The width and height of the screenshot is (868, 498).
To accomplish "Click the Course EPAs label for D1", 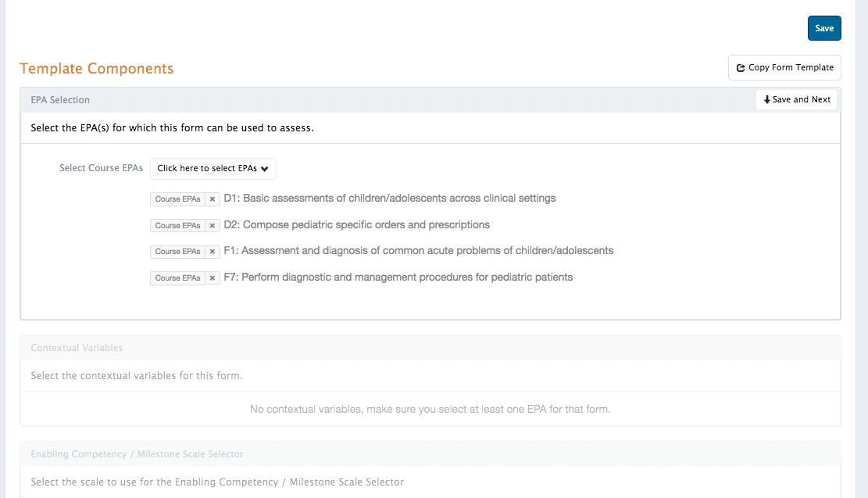I will coord(178,199).
